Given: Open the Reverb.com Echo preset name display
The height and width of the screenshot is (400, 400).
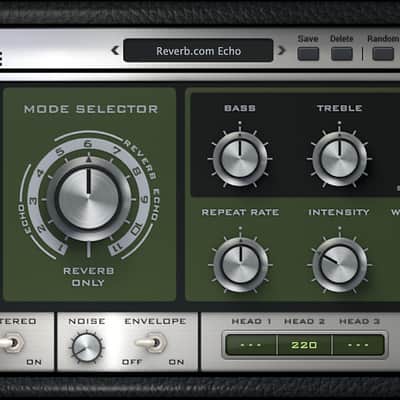Looking at the screenshot, I should click(x=198, y=50).
